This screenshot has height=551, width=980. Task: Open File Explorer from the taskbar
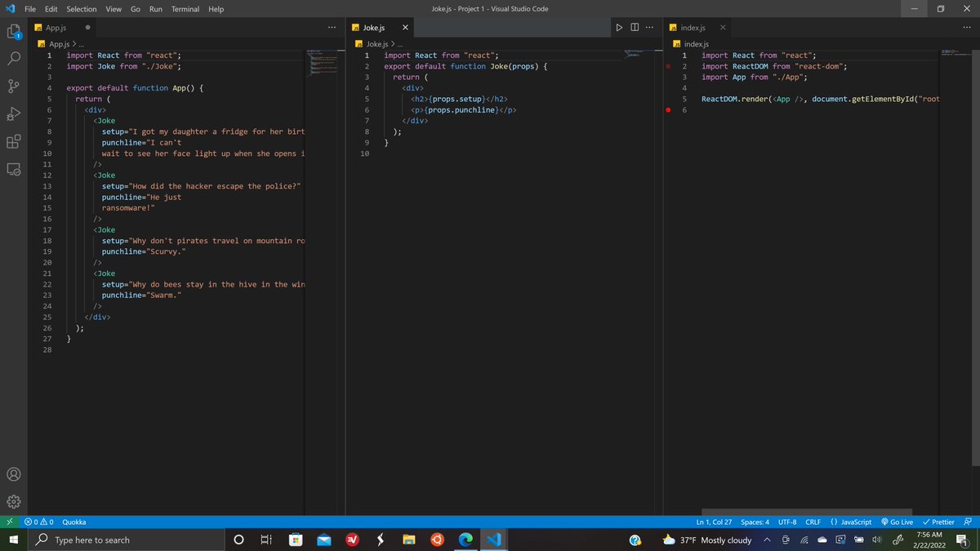(x=408, y=540)
